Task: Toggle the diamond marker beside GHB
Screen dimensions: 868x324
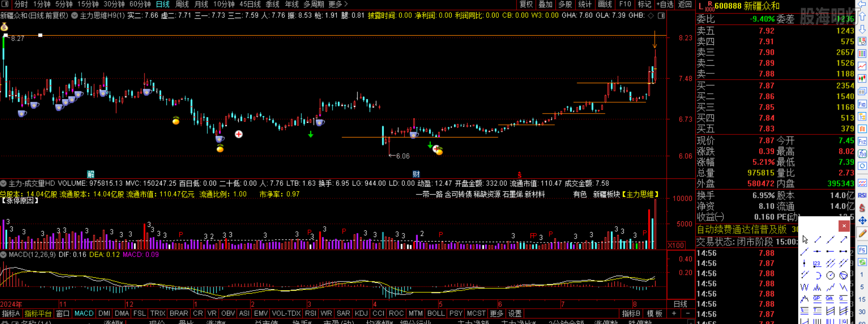Action: pos(651,15)
